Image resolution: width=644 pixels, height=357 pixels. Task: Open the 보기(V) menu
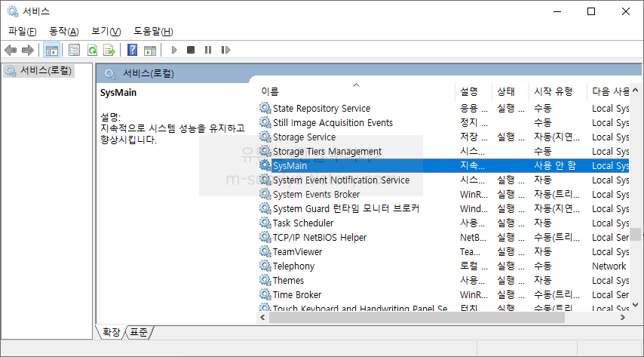coord(106,31)
